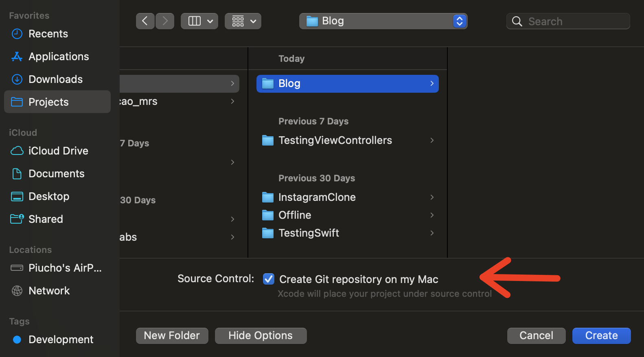Open Downloads in the sidebar

(57, 79)
